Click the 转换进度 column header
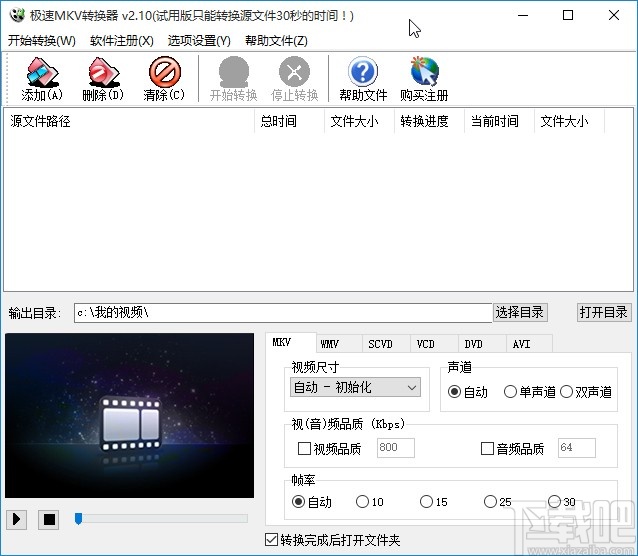638x556 pixels. [429, 121]
